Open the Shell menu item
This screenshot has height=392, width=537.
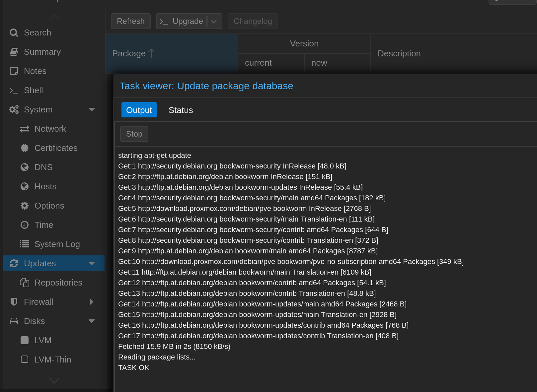pos(54,91)
